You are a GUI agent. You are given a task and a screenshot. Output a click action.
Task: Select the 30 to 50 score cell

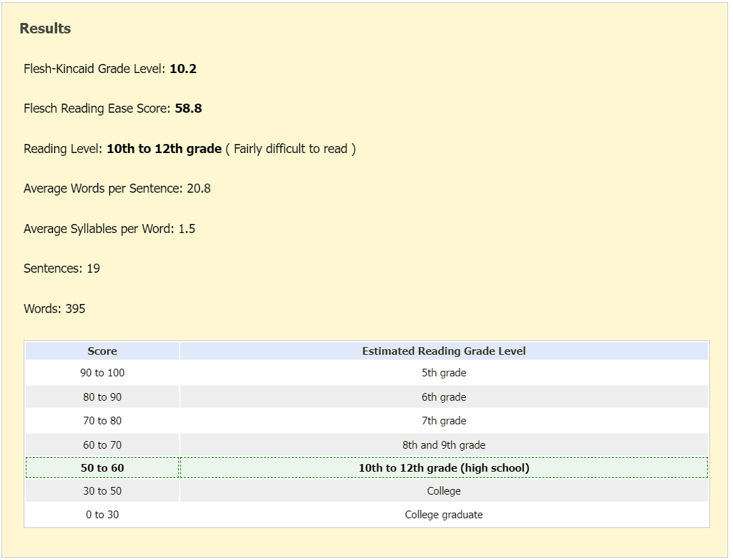click(x=102, y=491)
